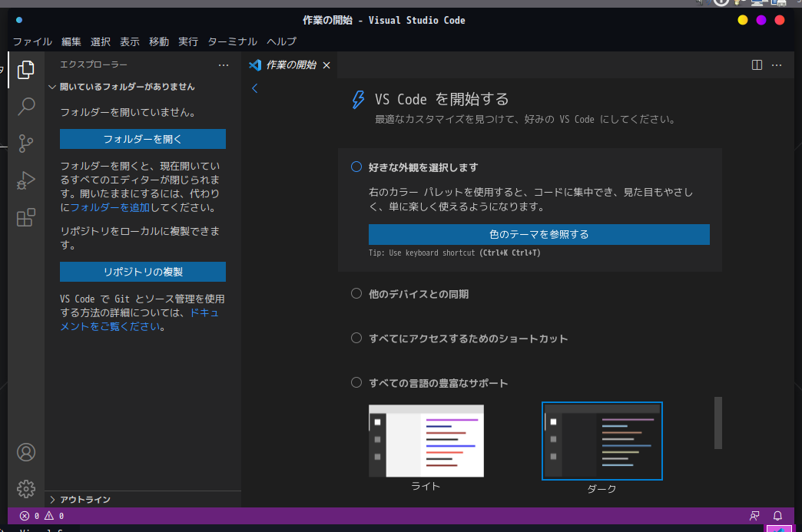This screenshot has width=802, height=532.
Task: Click the リポジトリの複製 button
Action: [x=143, y=272]
